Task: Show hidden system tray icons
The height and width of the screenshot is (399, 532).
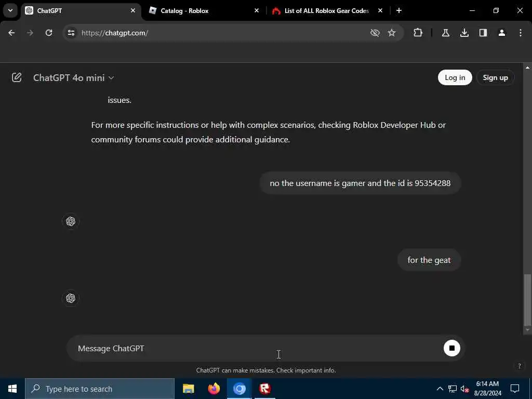Action: [440, 389]
